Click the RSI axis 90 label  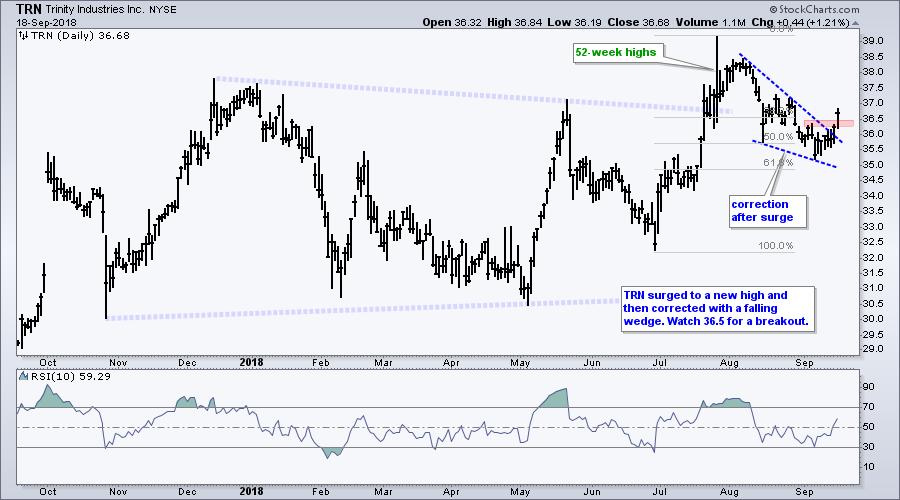[x=868, y=387]
